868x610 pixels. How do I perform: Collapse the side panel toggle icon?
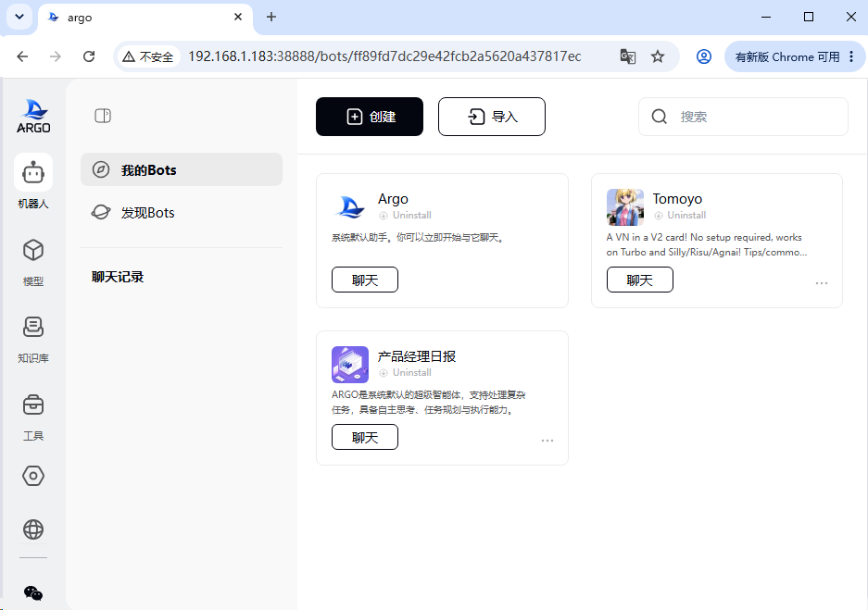click(x=103, y=116)
